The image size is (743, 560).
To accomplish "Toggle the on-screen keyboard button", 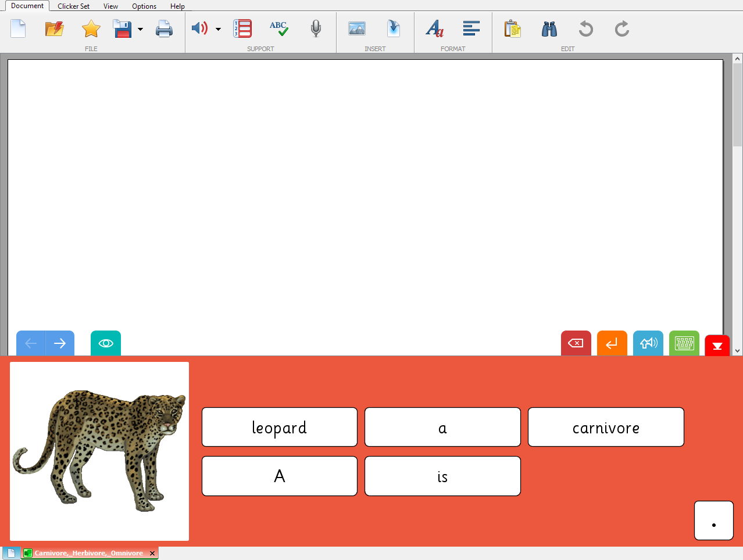I will click(684, 343).
